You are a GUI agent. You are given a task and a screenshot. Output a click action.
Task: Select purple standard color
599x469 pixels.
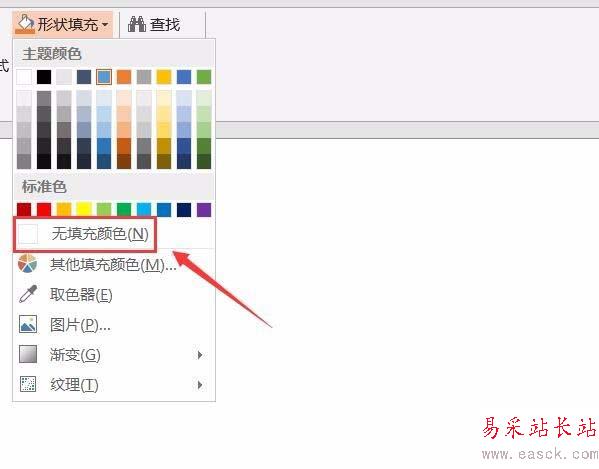coord(204,210)
